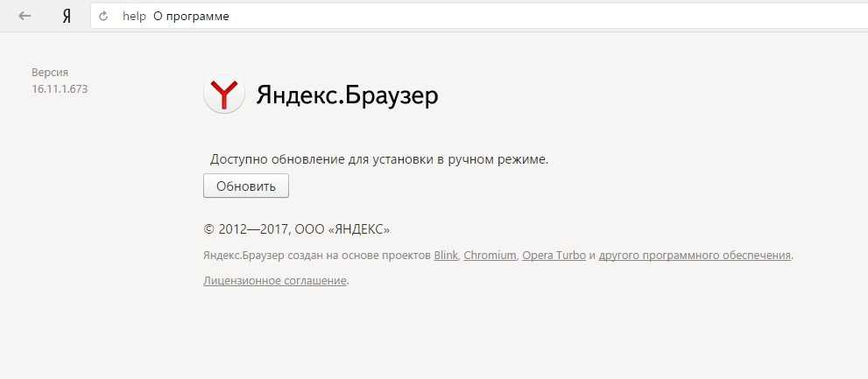Click the version number 16.11.1.673
This screenshot has width=868, height=379.
(x=60, y=88)
